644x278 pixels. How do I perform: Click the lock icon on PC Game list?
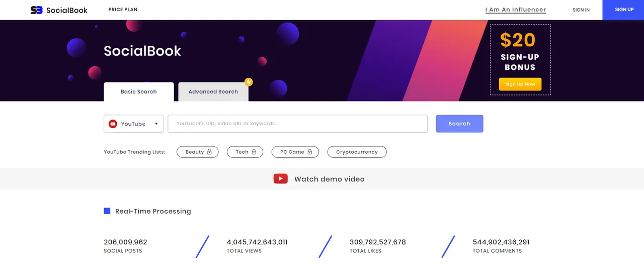click(310, 152)
